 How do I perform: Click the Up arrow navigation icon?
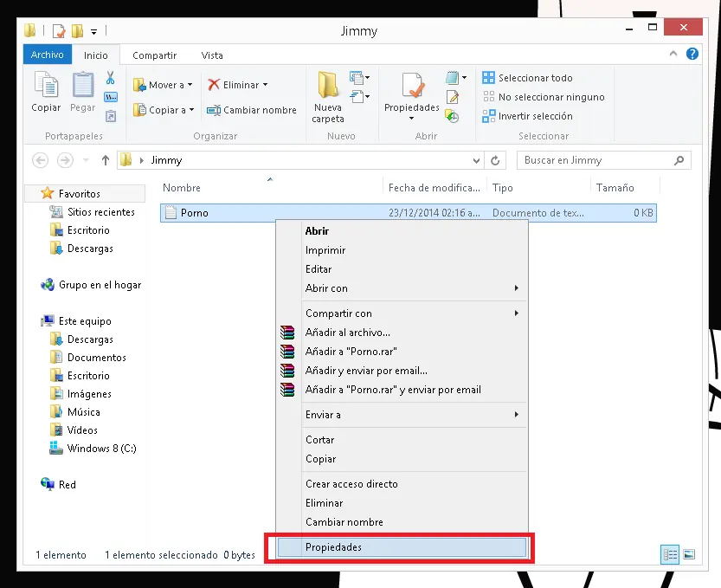pos(106,160)
